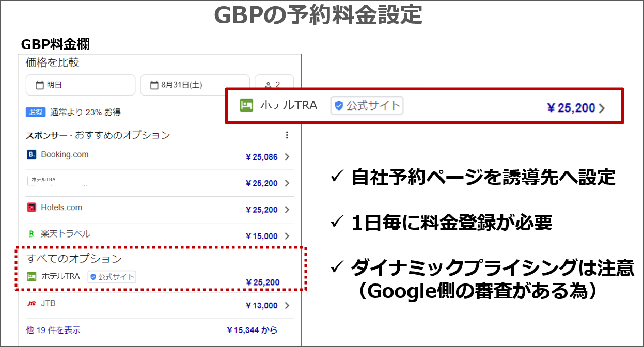Select ホテルTRA name under すべてのオプション

click(x=60, y=276)
